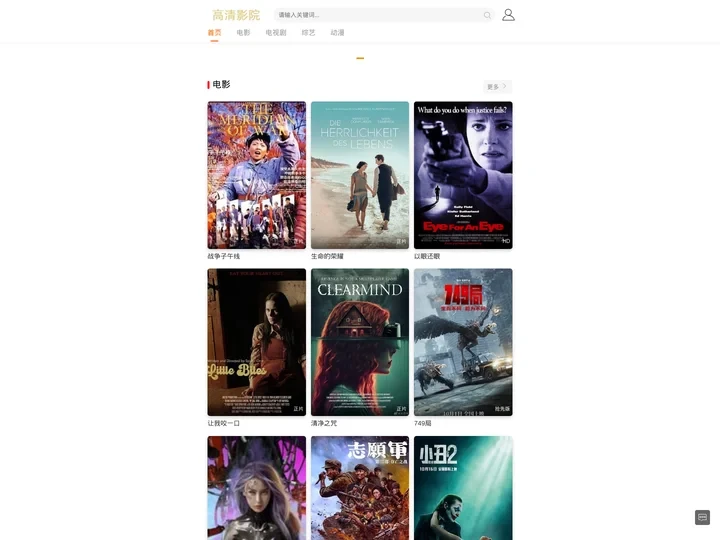Screen dimensions: 720x540
Task: Click the 生命的荣耀 title link
Action: 327,256
